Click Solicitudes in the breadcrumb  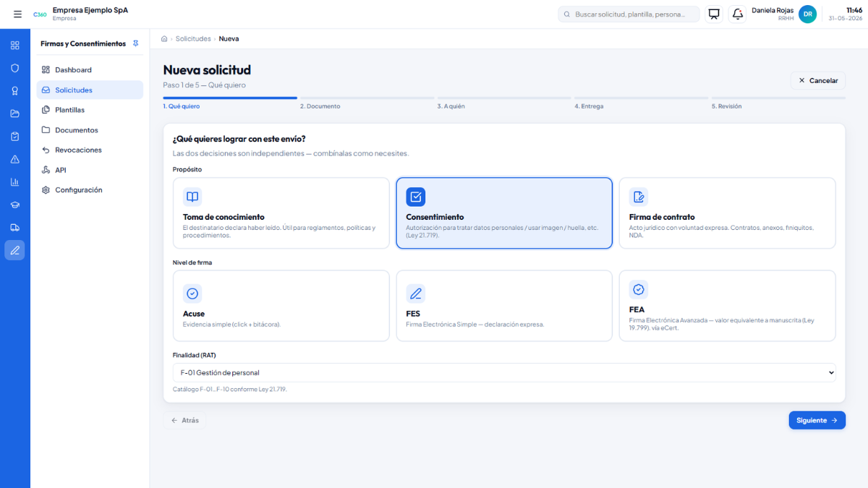(193, 38)
